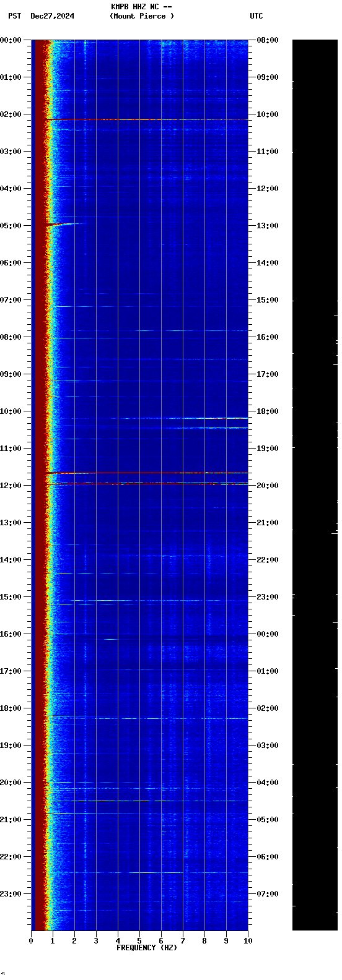
Task: Click the 'FREQUENCY (HZ)' axis title
Action: coord(147,947)
